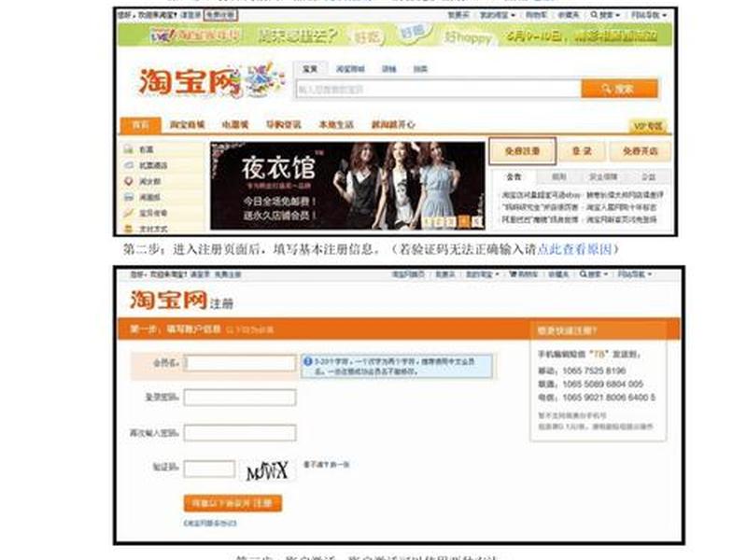Switch to the 公益 tab
Image resolution: width=747 pixels, height=560 pixels.
[648, 177]
